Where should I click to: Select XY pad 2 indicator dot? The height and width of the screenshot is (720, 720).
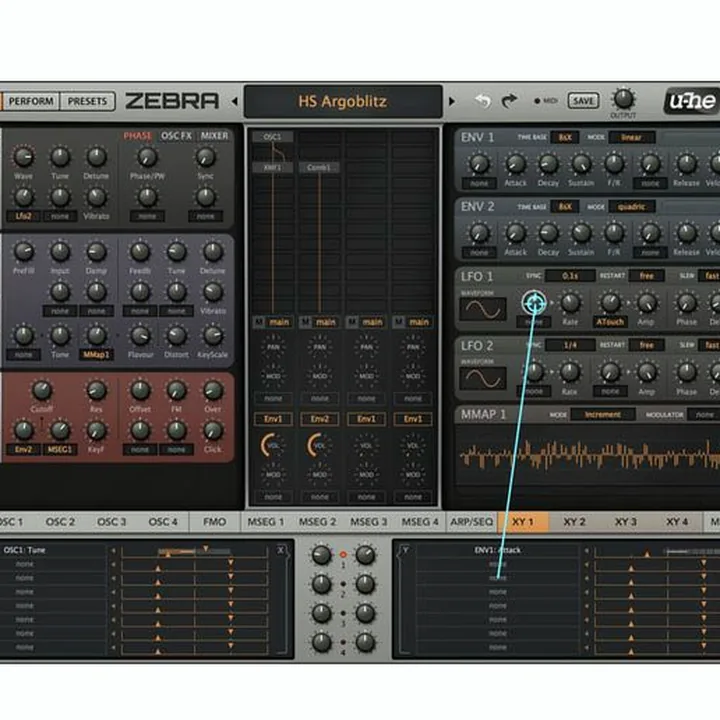343,584
